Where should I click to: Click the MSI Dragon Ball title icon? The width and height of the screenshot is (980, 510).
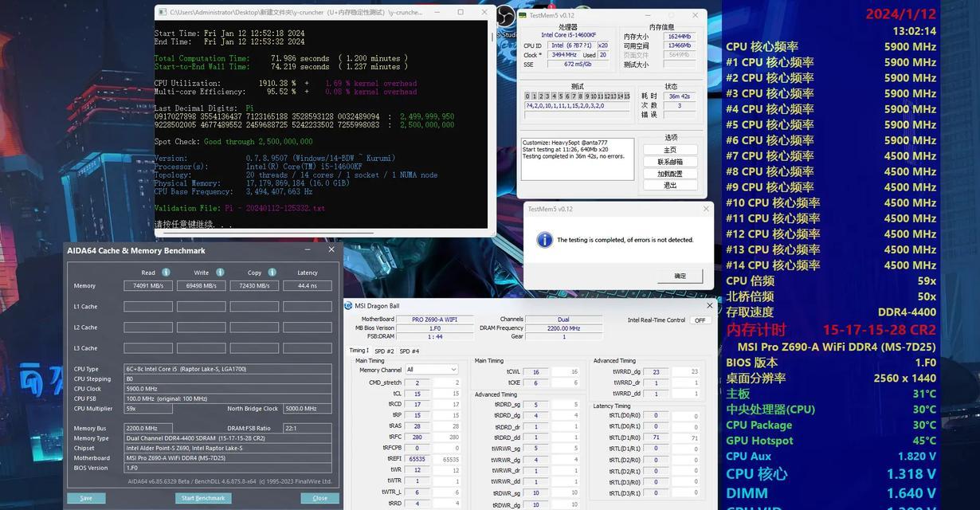coord(348,305)
